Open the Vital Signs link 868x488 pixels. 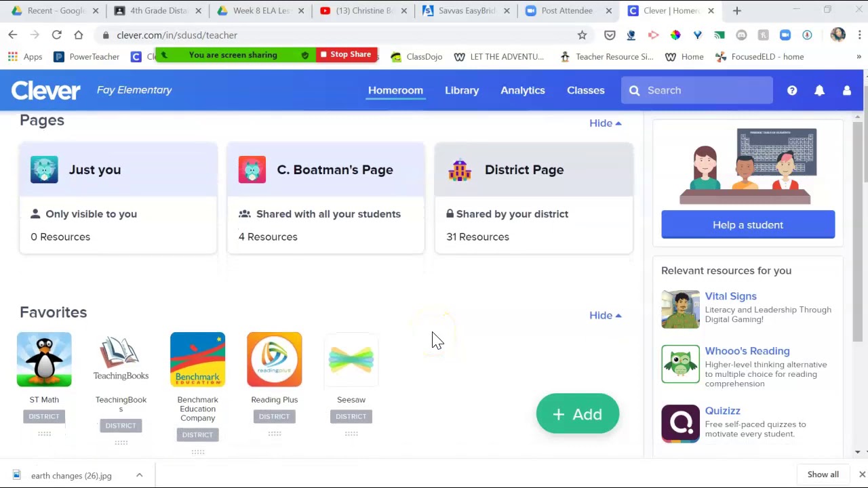click(x=730, y=296)
